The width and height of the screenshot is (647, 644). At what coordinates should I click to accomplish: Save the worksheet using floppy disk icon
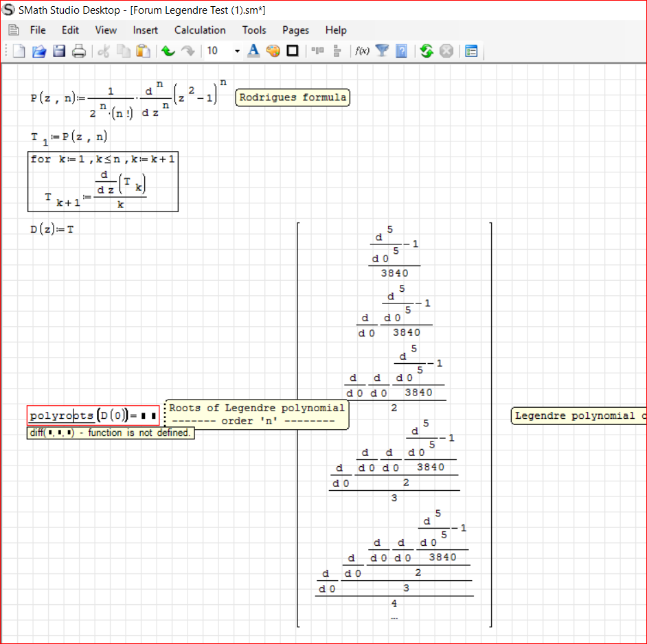click(x=59, y=51)
